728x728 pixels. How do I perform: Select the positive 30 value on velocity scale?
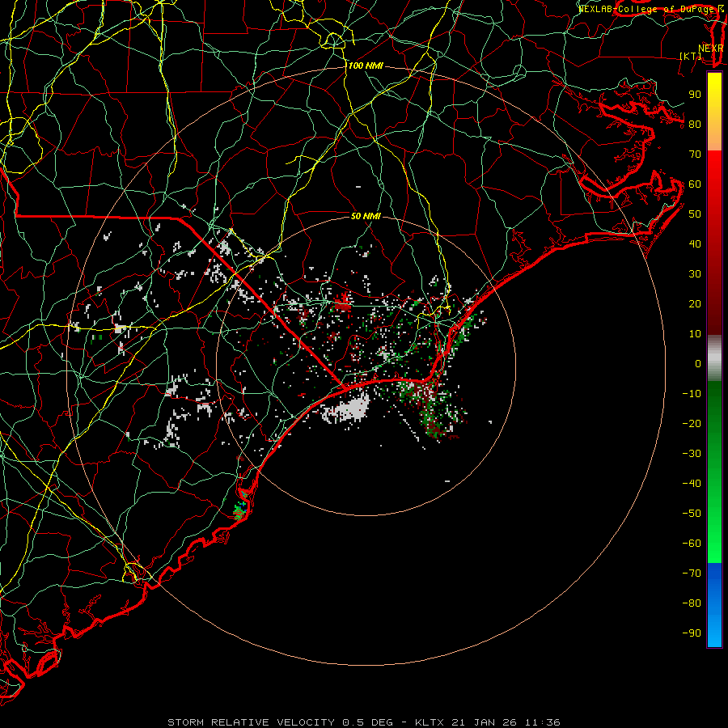point(695,274)
